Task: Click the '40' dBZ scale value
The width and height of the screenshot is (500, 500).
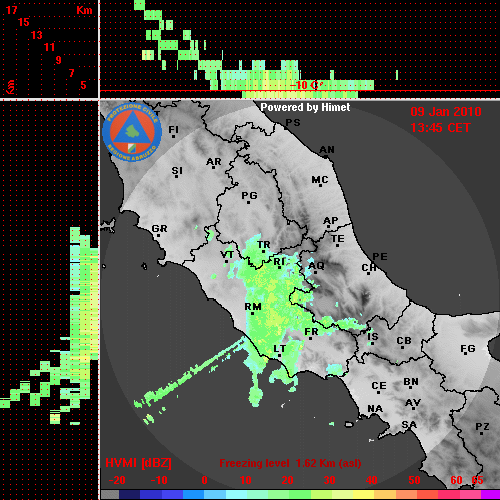Action: click(372, 480)
